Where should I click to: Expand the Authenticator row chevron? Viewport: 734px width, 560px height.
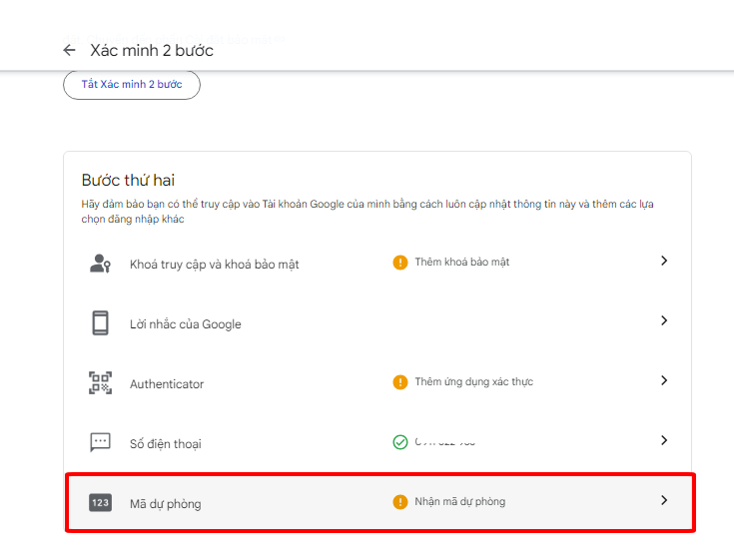tap(664, 380)
